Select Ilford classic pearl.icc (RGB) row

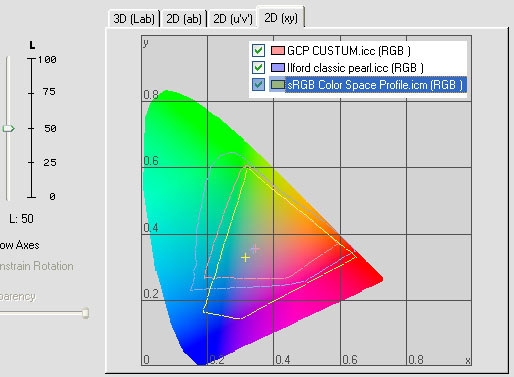coord(355,68)
